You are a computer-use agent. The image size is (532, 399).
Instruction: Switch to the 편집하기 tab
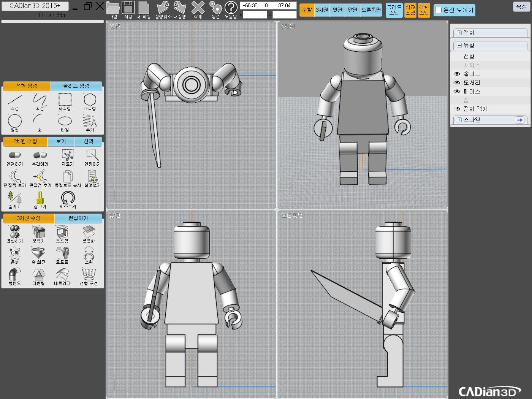[x=78, y=218]
